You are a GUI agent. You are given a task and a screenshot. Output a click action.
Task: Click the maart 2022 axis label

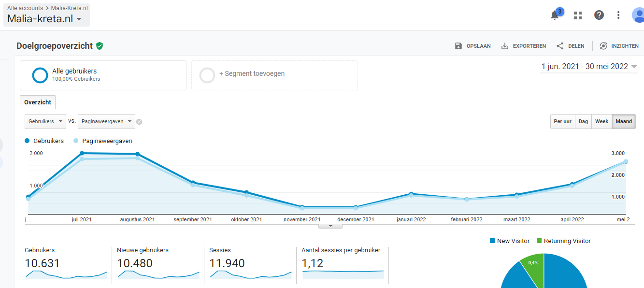517,219
